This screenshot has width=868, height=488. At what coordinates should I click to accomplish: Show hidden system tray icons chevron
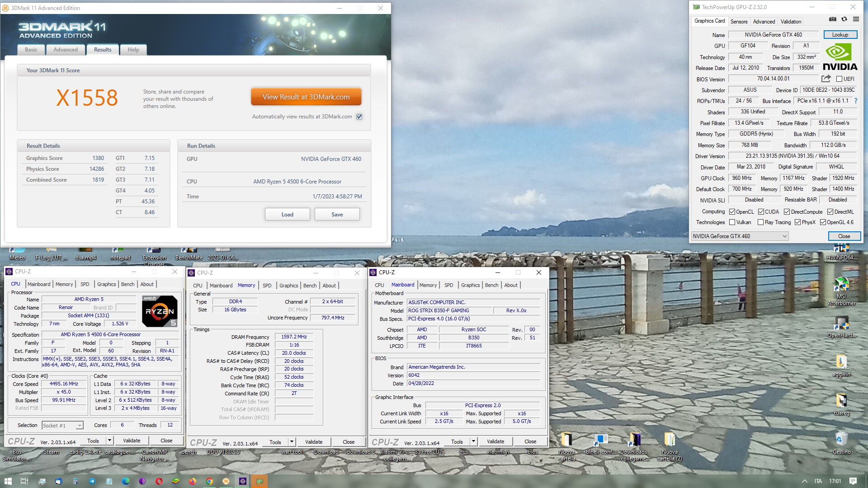[804, 481]
